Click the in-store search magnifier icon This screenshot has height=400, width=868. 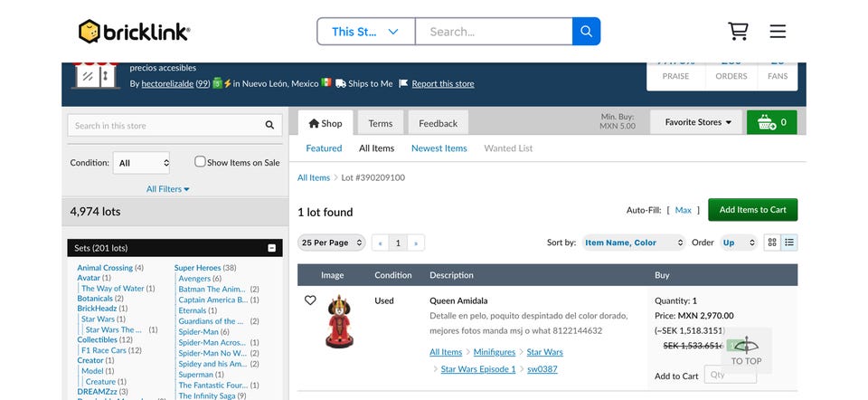click(269, 125)
